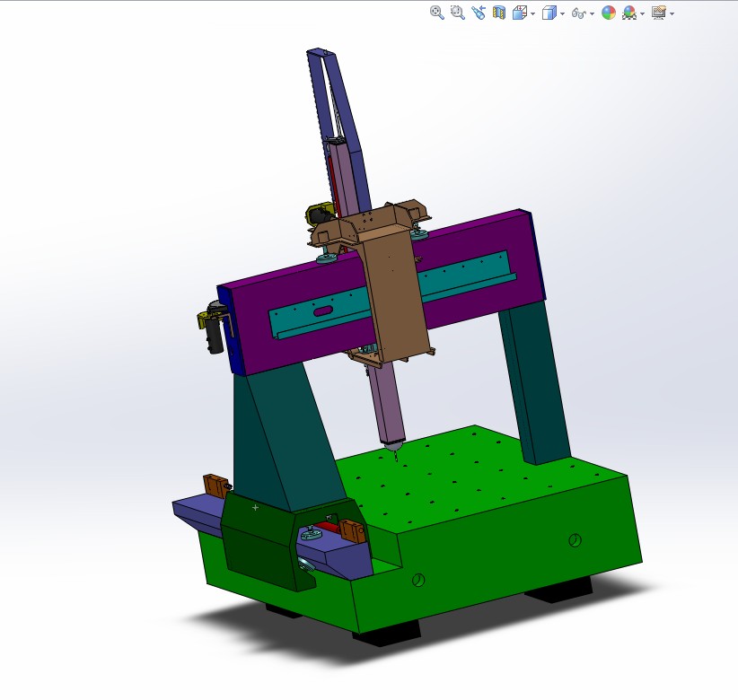Click the View Orientation cube icon
Viewport: 738px width, 700px height.
519,13
